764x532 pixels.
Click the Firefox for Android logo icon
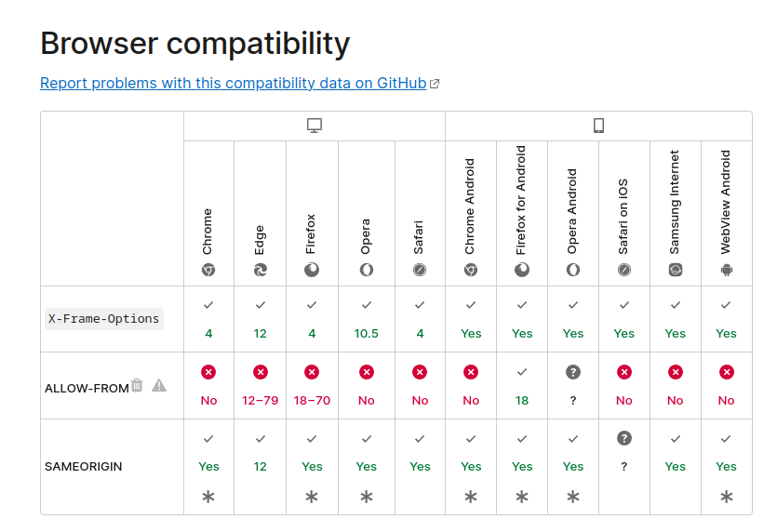pyautogui.click(x=522, y=270)
